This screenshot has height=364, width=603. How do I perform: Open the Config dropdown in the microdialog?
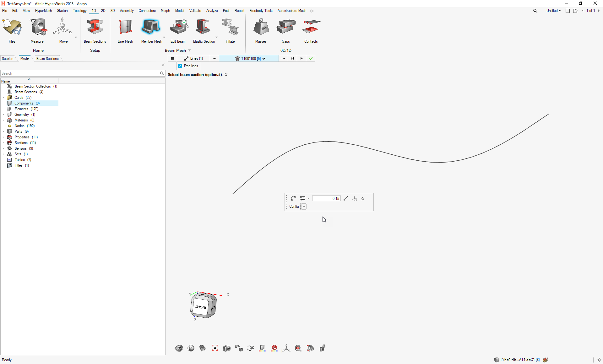point(304,206)
